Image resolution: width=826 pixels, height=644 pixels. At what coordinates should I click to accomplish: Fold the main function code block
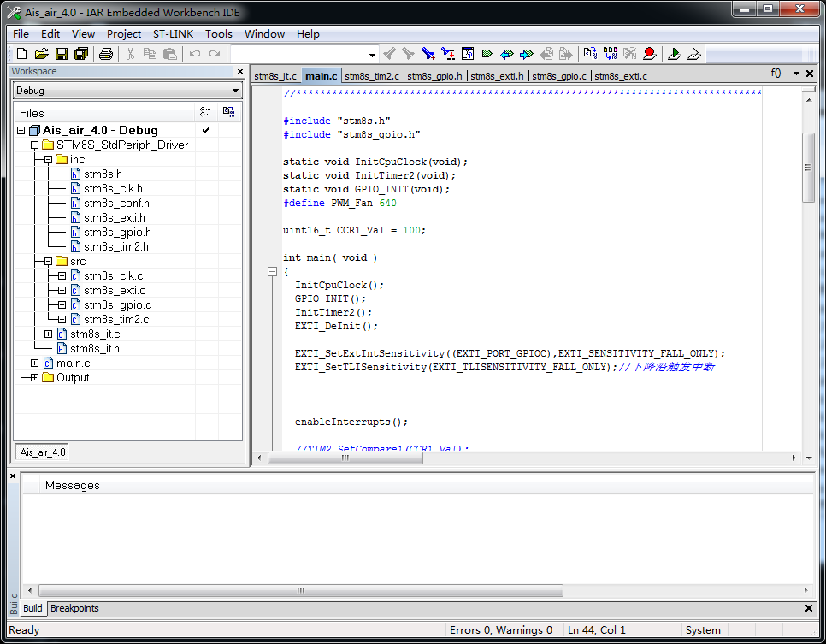click(273, 271)
